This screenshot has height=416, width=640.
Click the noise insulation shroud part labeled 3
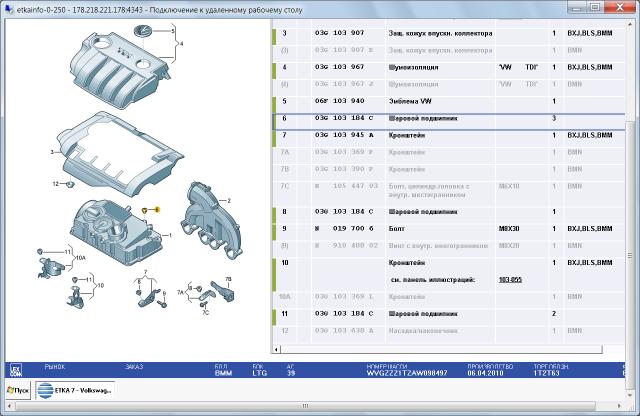coord(120,155)
